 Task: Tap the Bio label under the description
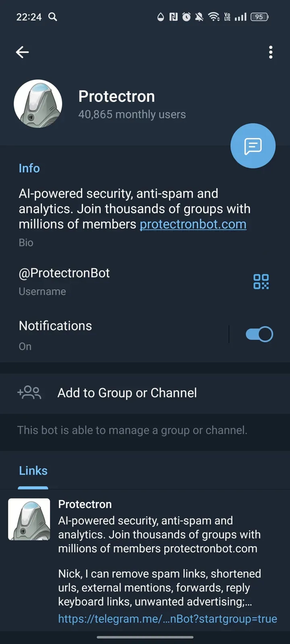pyautogui.click(x=26, y=242)
